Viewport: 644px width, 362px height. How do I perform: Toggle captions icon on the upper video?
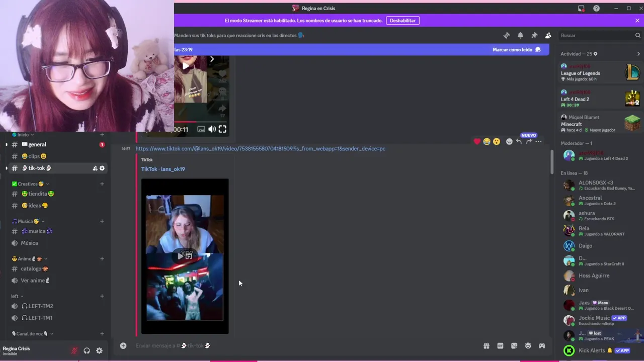coord(201,129)
